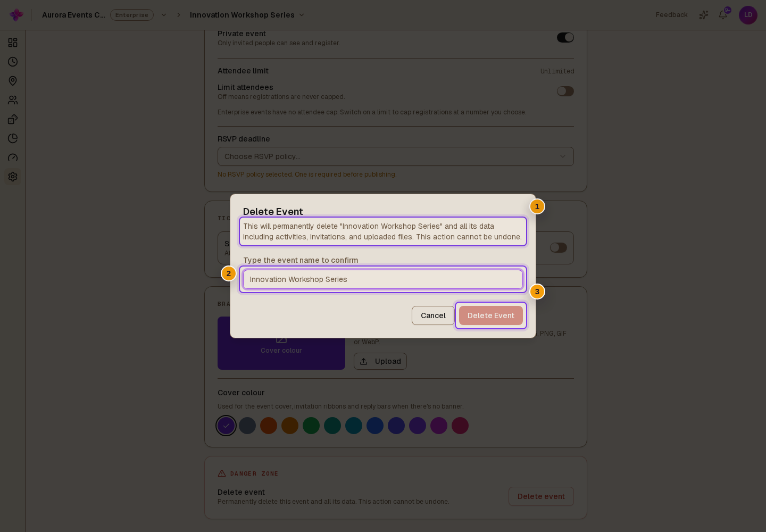Choose the crimson cover colour swatch
The image size is (766, 532).
460,426
